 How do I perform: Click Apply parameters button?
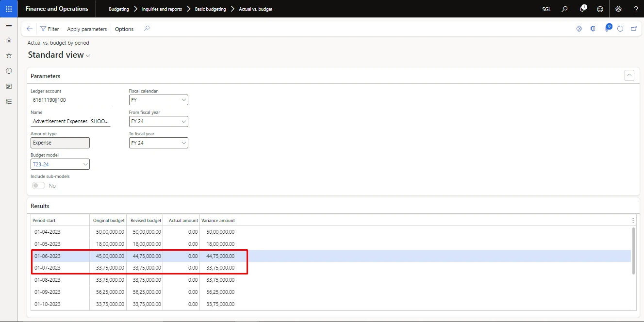(87, 29)
